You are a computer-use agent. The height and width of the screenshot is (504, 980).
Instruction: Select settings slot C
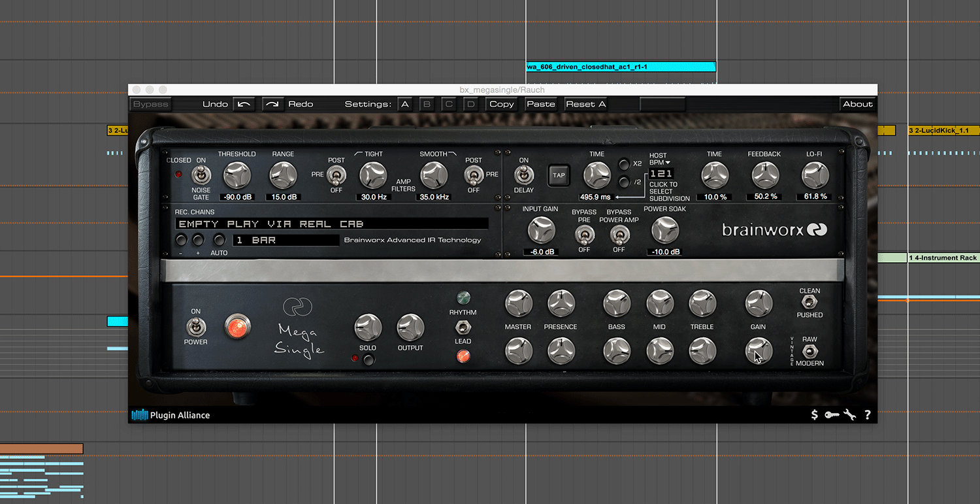[x=449, y=104]
